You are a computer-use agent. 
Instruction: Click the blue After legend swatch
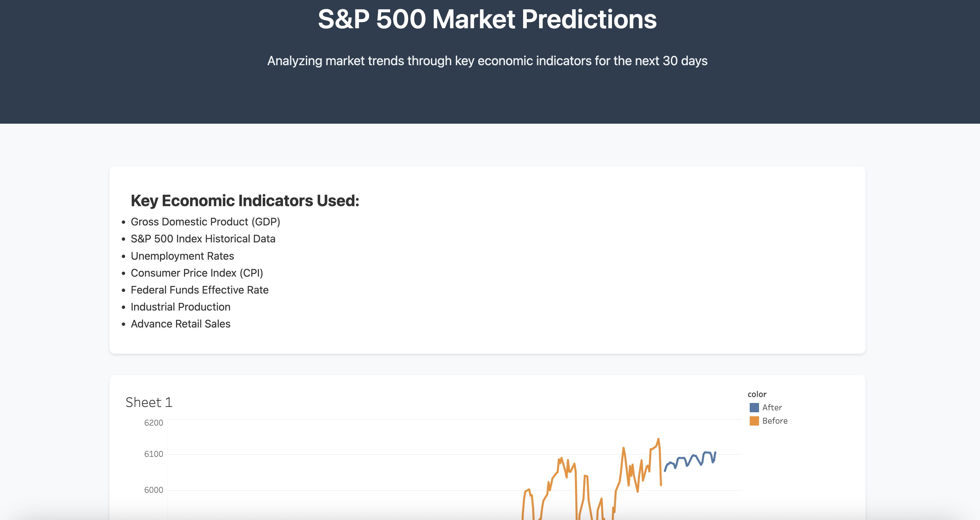pos(754,408)
